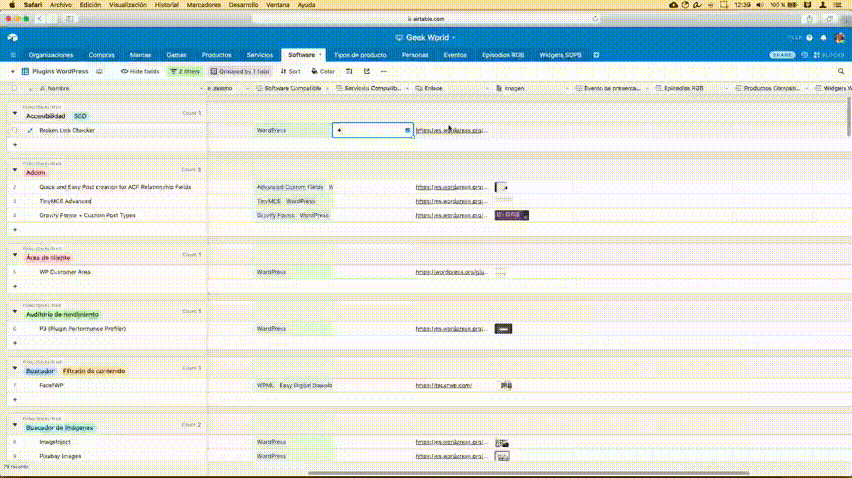This screenshot has height=478, width=852.
Task: Add a linked record using the plus in the selected cell
Action: (339, 130)
